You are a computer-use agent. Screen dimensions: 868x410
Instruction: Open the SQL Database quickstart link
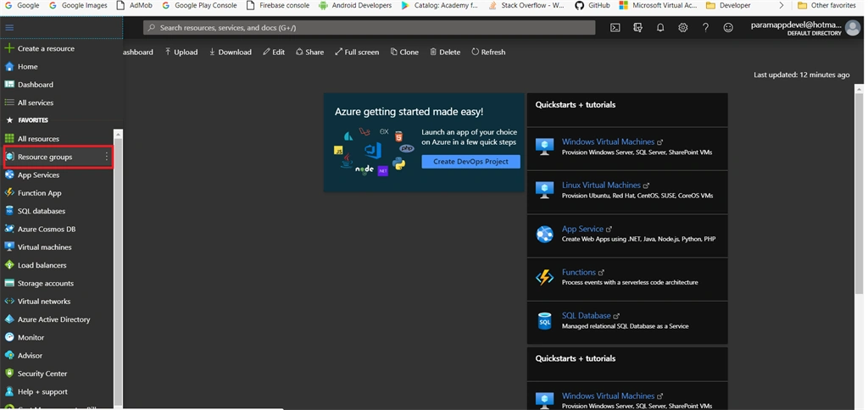tap(587, 315)
